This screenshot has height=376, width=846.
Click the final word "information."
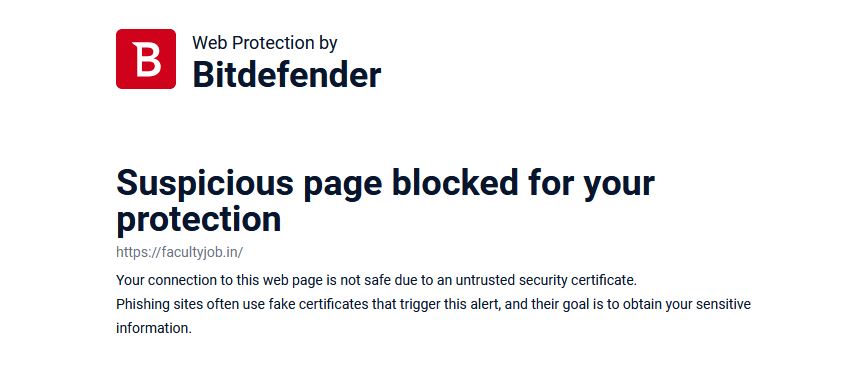(x=154, y=328)
